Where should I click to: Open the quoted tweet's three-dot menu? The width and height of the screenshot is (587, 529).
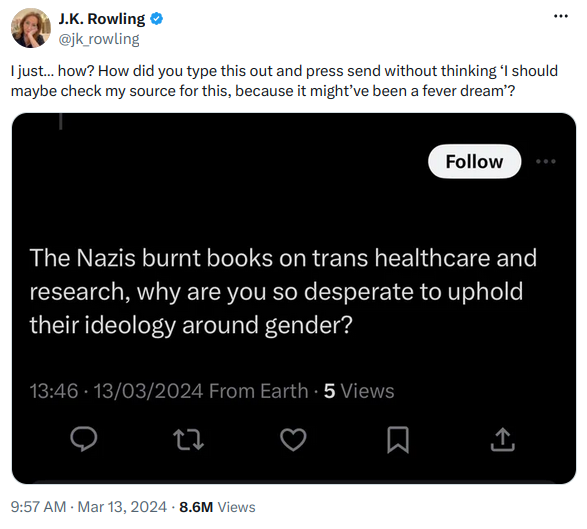pos(545,161)
